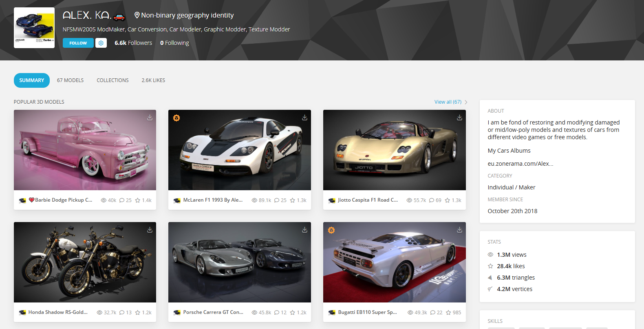Click the star icon on Honda Shadow card

click(x=138, y=313)
